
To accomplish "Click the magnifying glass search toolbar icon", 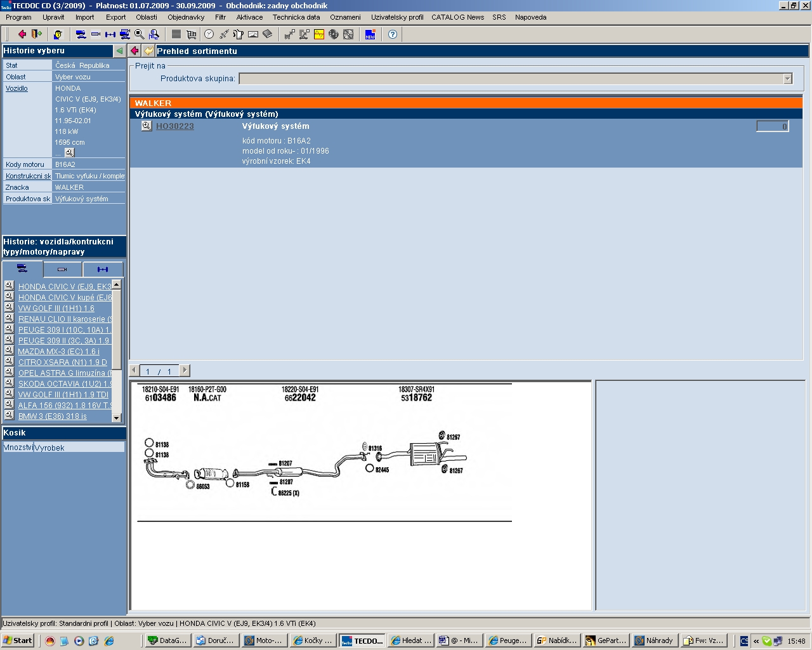I will coord(140,34).
